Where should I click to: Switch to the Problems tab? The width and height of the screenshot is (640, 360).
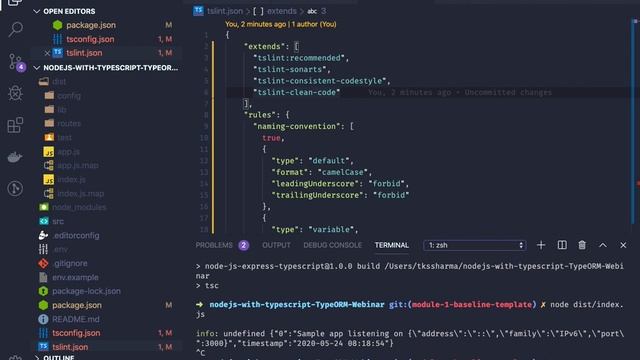214,245
